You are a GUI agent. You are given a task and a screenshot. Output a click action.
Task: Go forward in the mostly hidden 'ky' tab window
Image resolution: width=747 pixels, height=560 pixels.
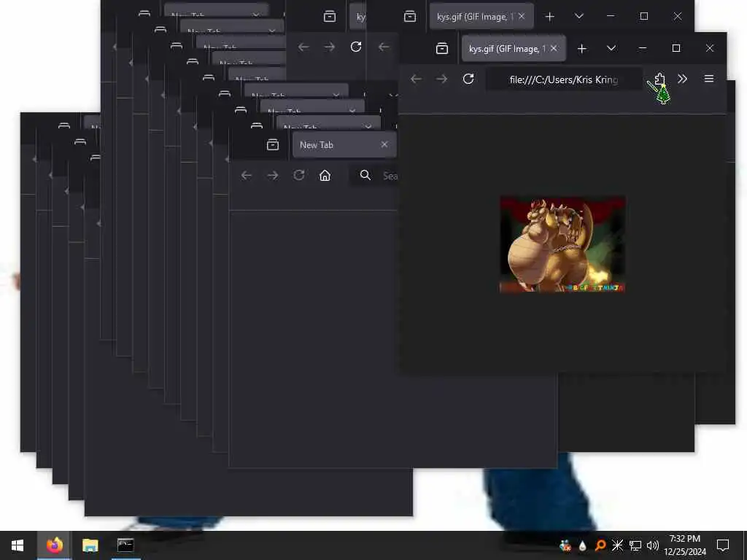coord(329,47)
